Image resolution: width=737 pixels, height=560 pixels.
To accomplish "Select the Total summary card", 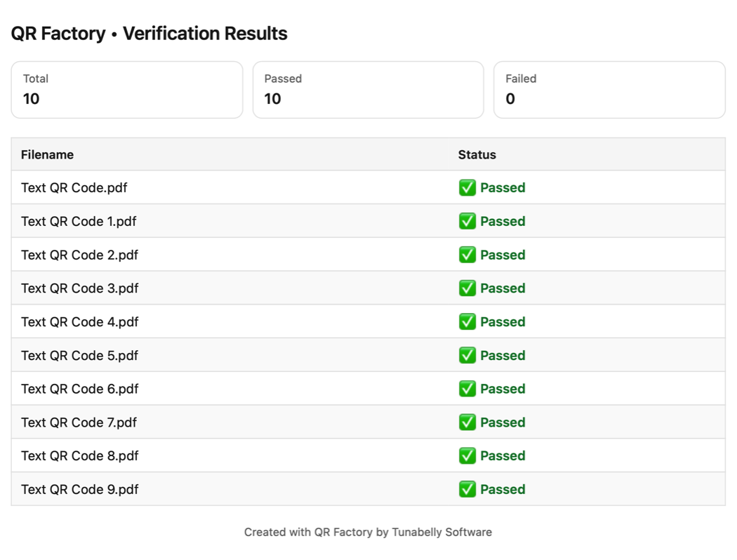I will tap(127, 90).
